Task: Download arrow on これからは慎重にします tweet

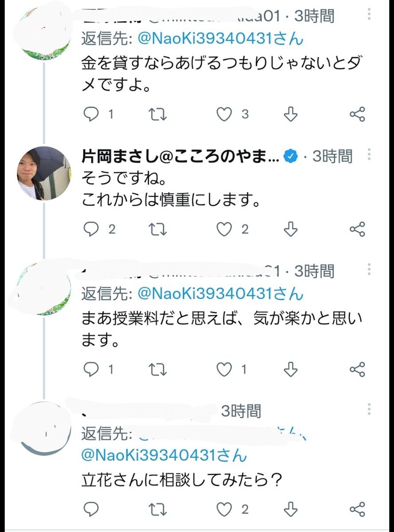Action: click(291, 229)
